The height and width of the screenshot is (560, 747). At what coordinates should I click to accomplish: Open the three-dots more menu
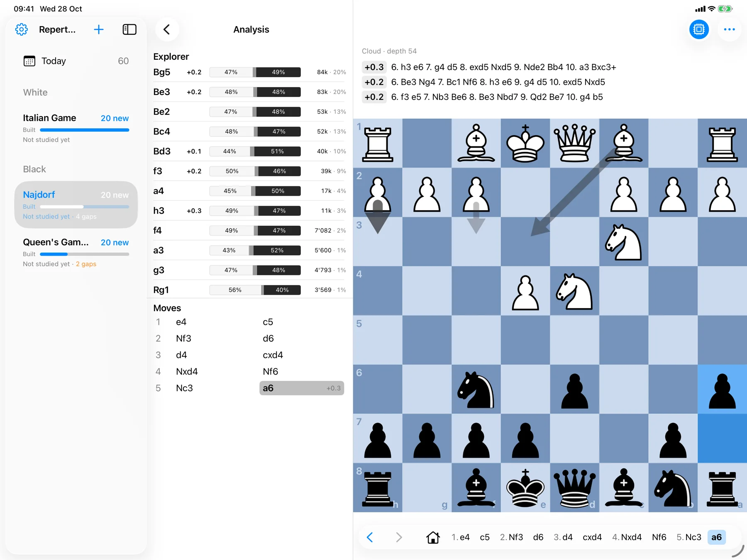[729, 29]
